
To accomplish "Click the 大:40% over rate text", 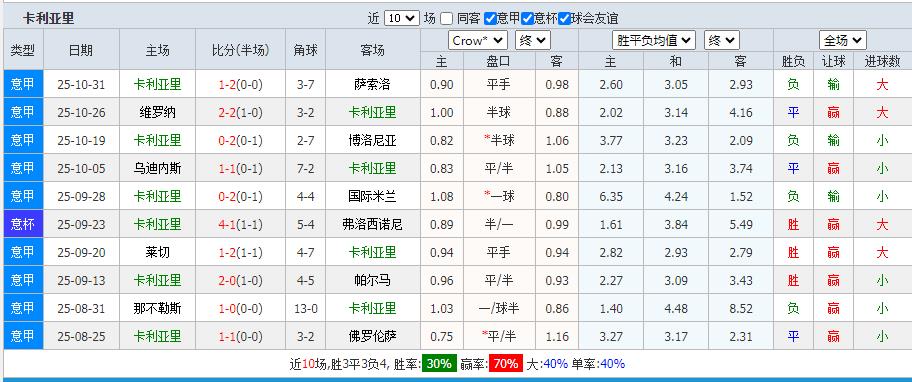I will [x=547, y=364].
